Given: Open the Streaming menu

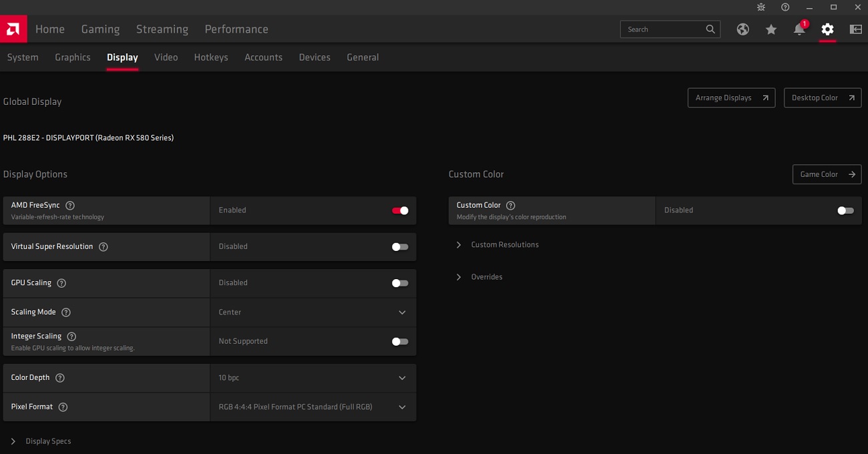Looking at the screenshot, I should [x=162, y=29].
